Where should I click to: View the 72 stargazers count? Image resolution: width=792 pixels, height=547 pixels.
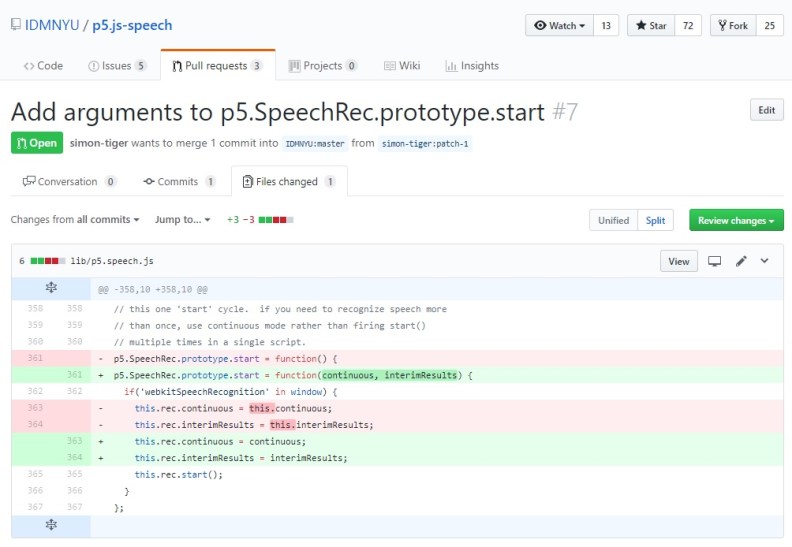tap(688, 25)
